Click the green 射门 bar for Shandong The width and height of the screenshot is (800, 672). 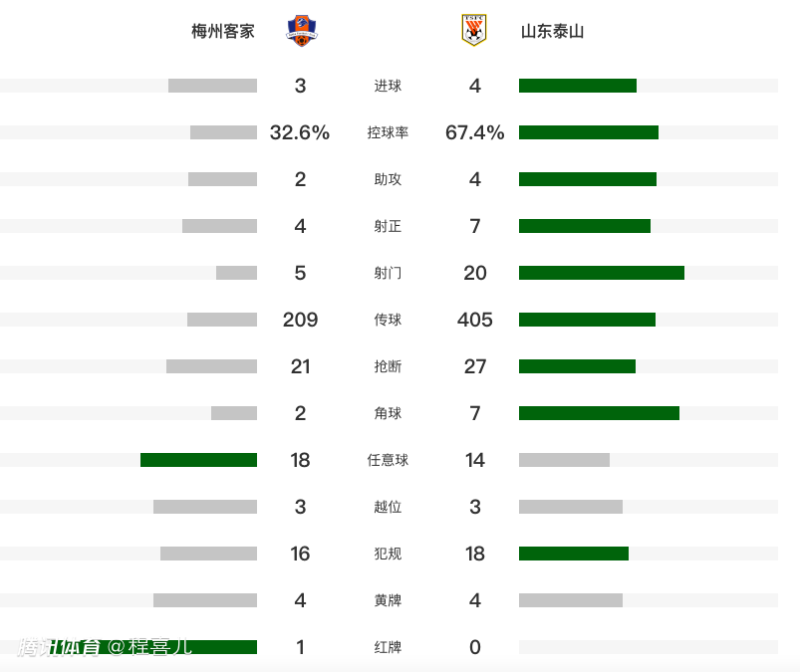[x=601, y=273]
